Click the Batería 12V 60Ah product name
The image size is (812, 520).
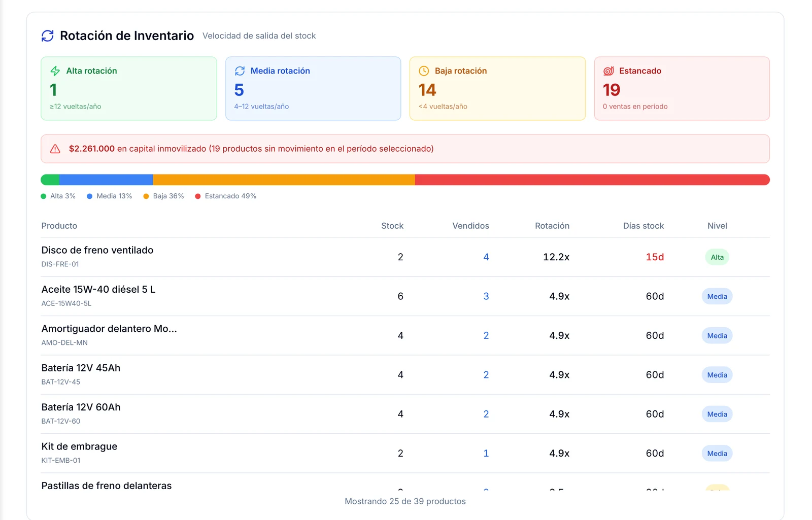(81, 407)
